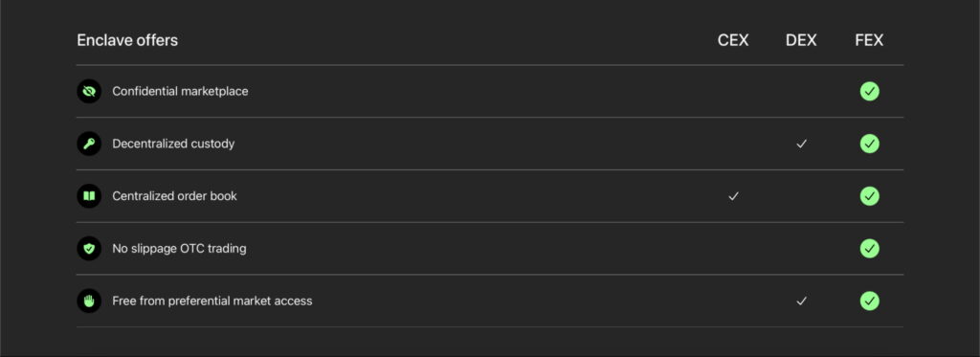This screenshot has width=980, height=357.
Task: Click green FEX check for Decentralized custody
Action: pyautogui.click(x=869, y=144)
